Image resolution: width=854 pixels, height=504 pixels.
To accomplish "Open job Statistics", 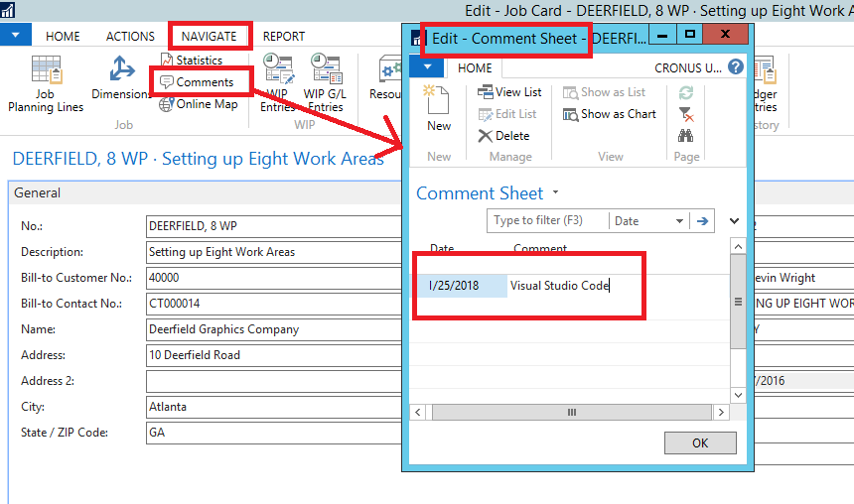I will 192,60.
